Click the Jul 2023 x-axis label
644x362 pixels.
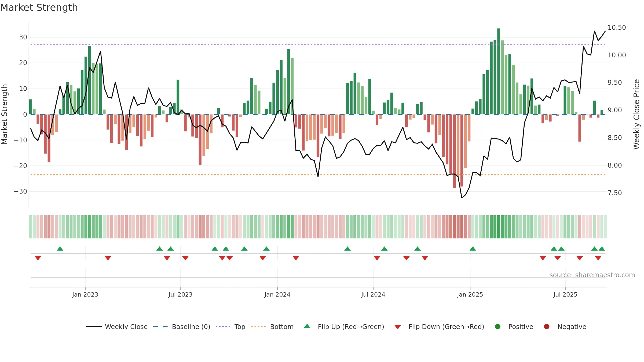click(180, 294)
